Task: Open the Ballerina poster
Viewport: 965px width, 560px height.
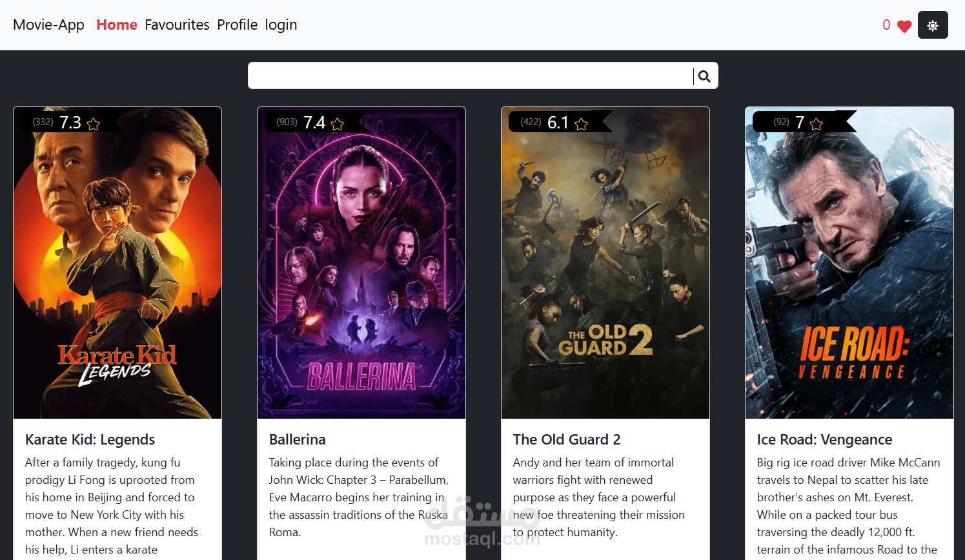Action: click(361, 263)
